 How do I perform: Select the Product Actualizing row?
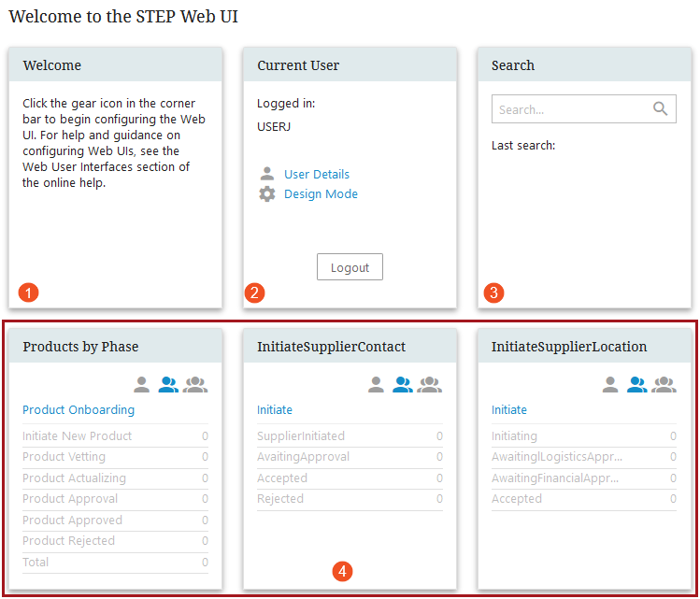[115, 478]
